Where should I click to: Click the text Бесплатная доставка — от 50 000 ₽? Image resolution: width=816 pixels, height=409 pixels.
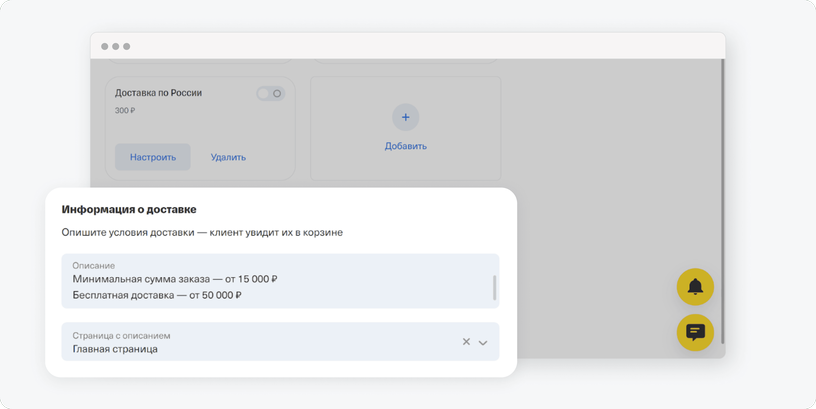click(x=157, y=295)
